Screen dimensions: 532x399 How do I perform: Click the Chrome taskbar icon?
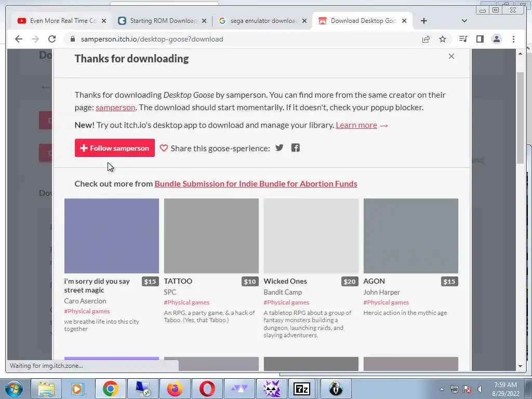111,389
